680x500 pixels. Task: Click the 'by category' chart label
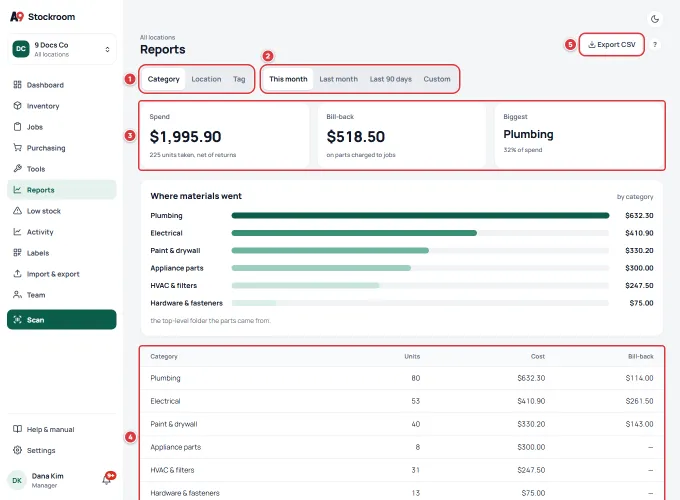pos(635,196)
